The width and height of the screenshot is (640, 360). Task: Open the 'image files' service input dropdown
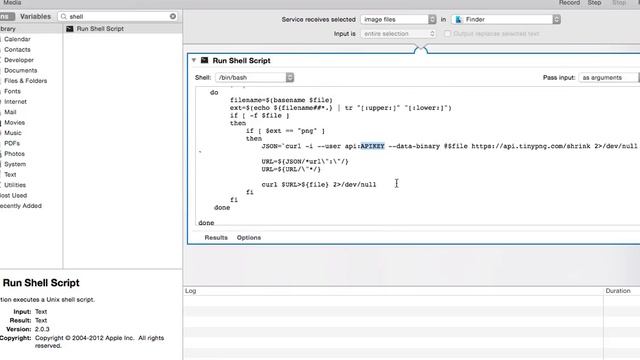point(398,20)
